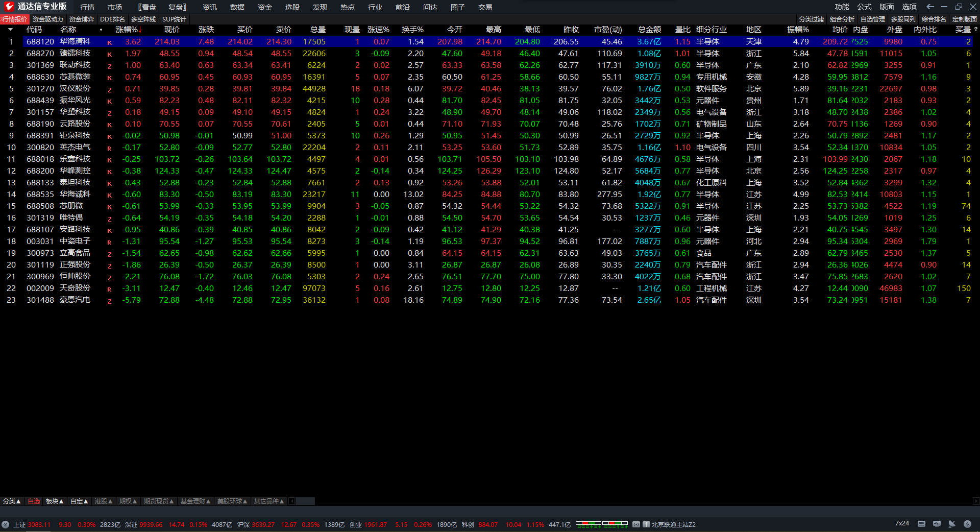Open the keyboard icon in the status bar
Screen dimensions: 980x532
[x=921, y=524]
